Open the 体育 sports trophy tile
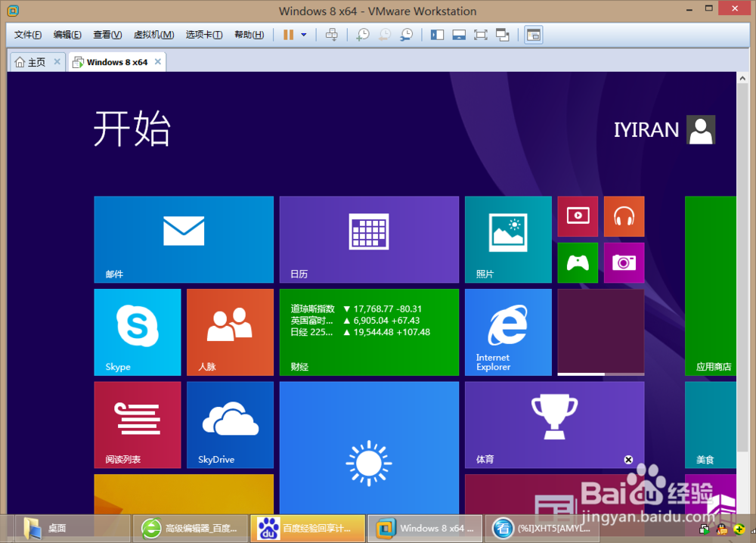 tap(554, 424)
